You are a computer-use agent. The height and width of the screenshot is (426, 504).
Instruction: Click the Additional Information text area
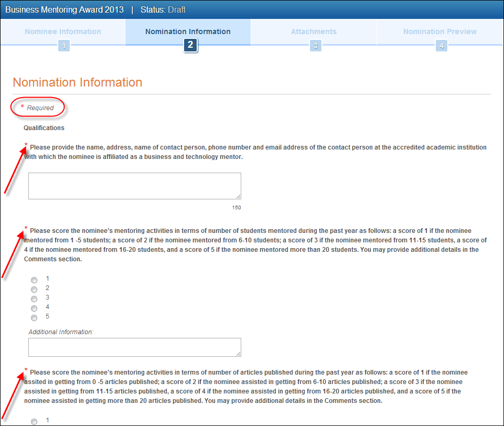135,347
